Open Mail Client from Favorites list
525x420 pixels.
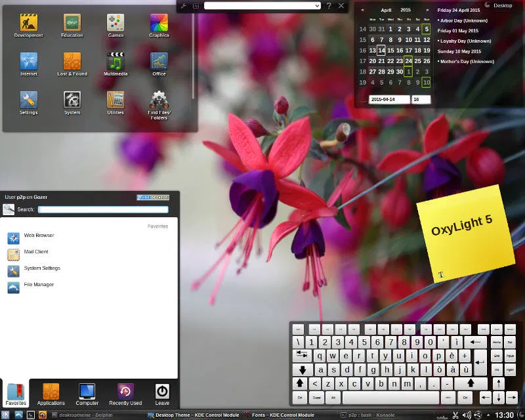37,252
